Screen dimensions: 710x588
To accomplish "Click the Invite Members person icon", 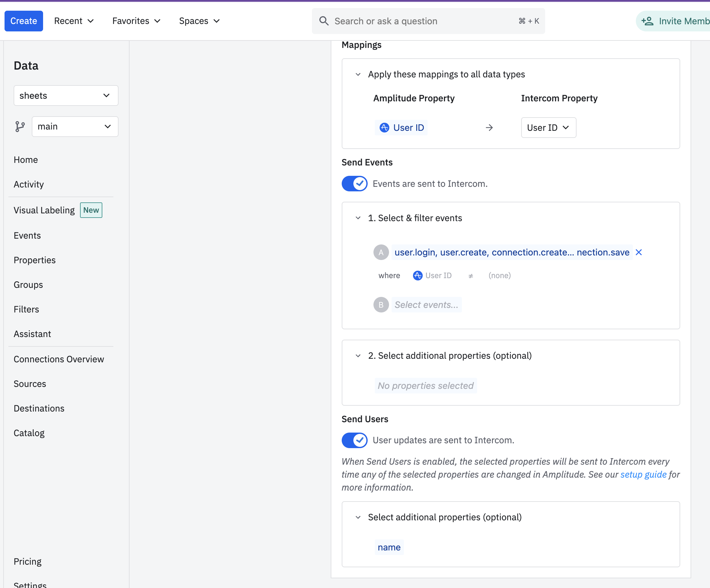I will click(x=647, y=21).
